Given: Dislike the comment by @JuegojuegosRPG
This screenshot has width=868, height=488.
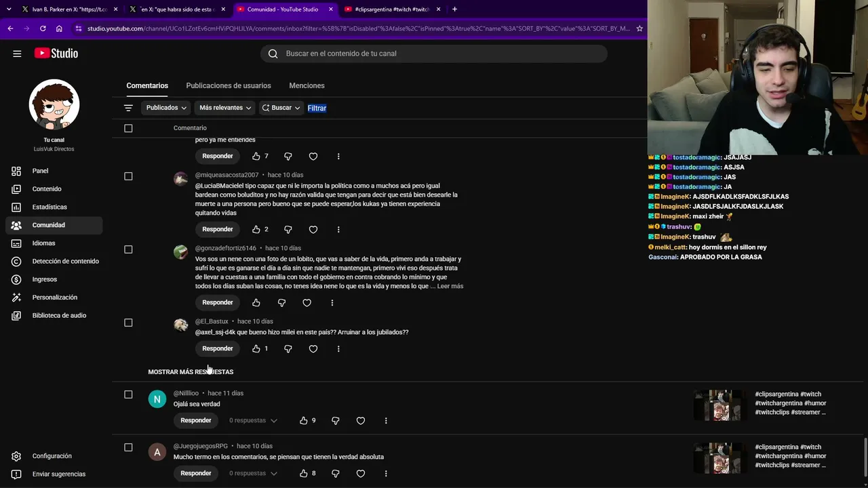Looking at the screenshot, I should [336, 473].
